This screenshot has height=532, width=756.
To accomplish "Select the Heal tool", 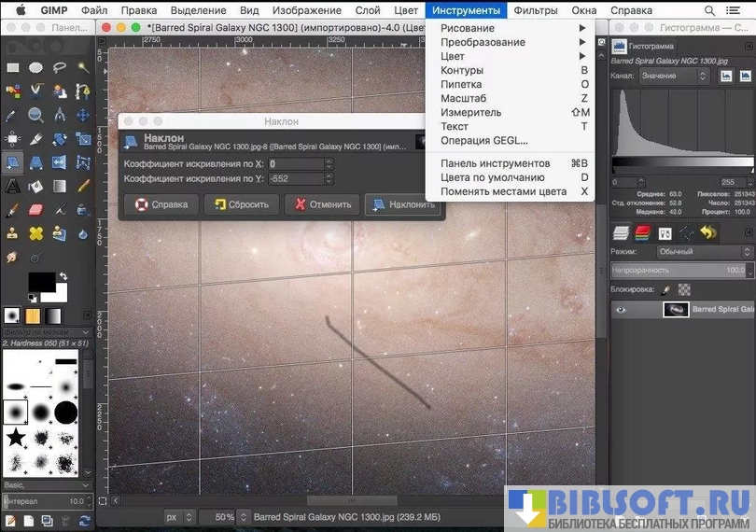I will click(35, 233).
